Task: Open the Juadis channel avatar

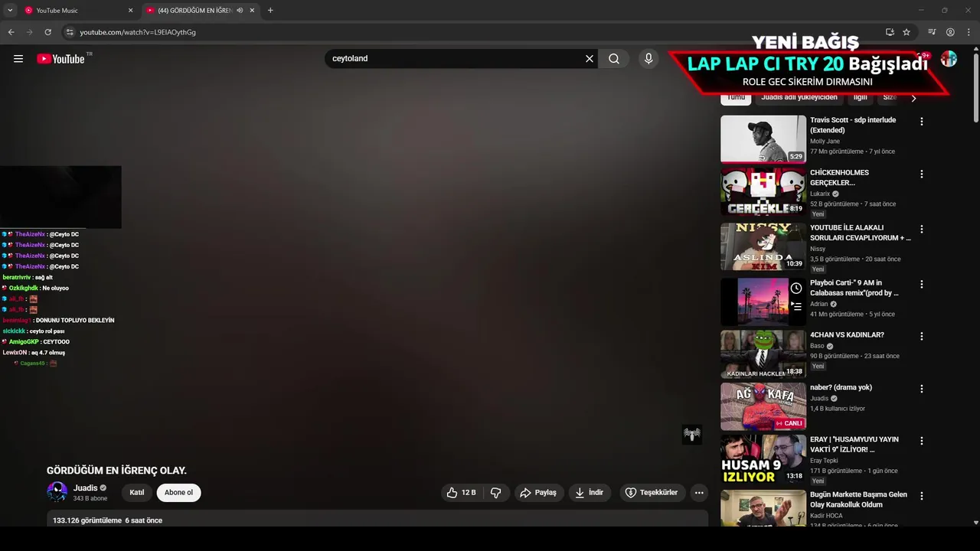Action: (57, 492)
